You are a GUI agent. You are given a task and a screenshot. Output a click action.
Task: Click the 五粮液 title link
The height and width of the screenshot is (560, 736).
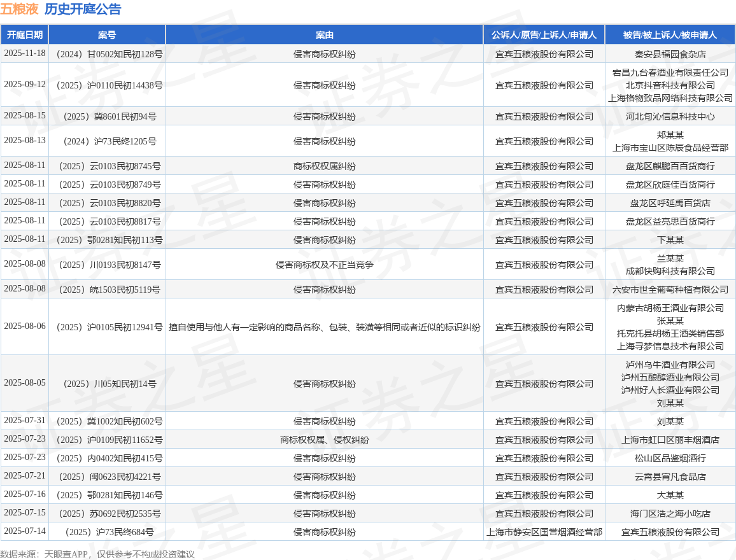click(19, 9)
